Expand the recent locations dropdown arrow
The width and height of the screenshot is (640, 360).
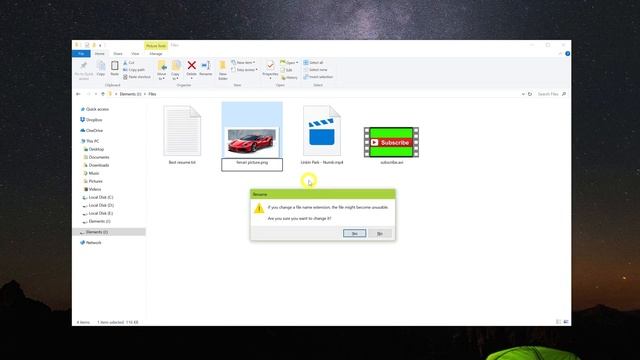[96, 94]
